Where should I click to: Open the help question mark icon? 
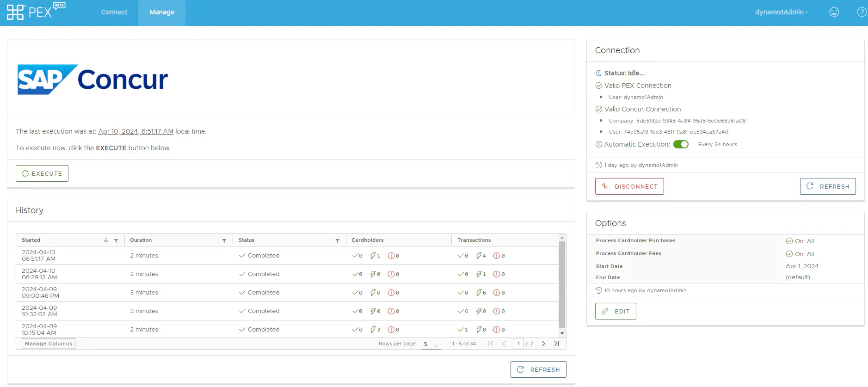point(862,12)
